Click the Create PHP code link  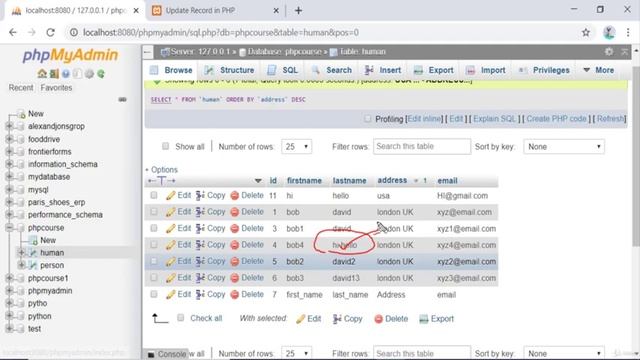click(556, 119)
